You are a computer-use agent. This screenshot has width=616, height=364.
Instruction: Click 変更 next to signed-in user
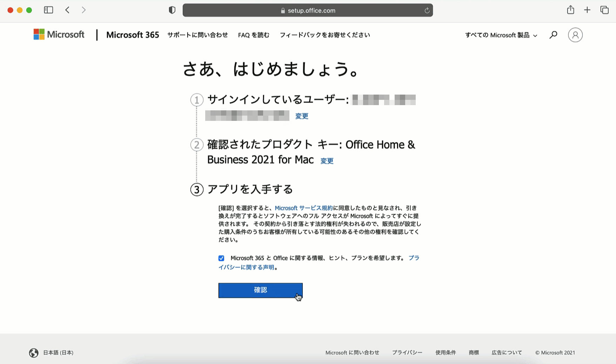tap(302, 116)
